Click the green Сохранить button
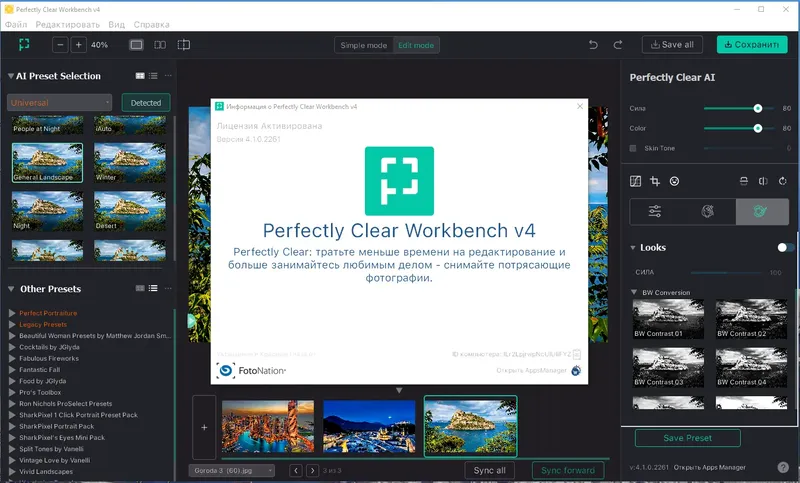The height and width of the screenshot is (483, 800). (752, 45)
